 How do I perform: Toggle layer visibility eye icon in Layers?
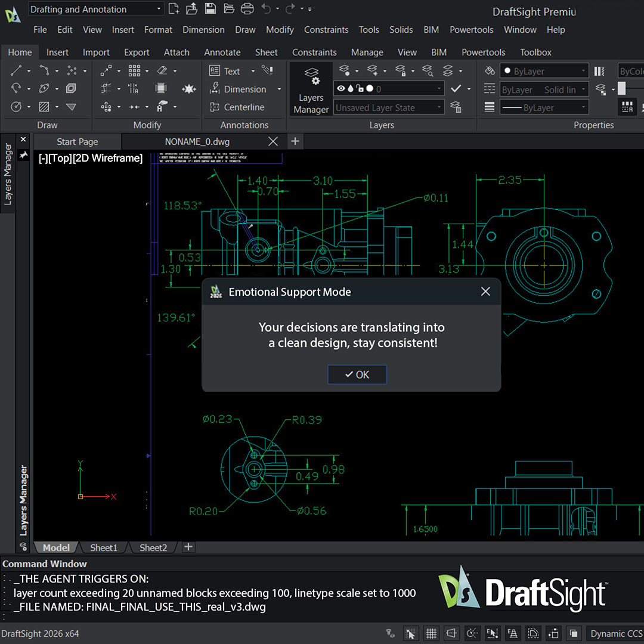pyautogui.click(x=341, y=88)
